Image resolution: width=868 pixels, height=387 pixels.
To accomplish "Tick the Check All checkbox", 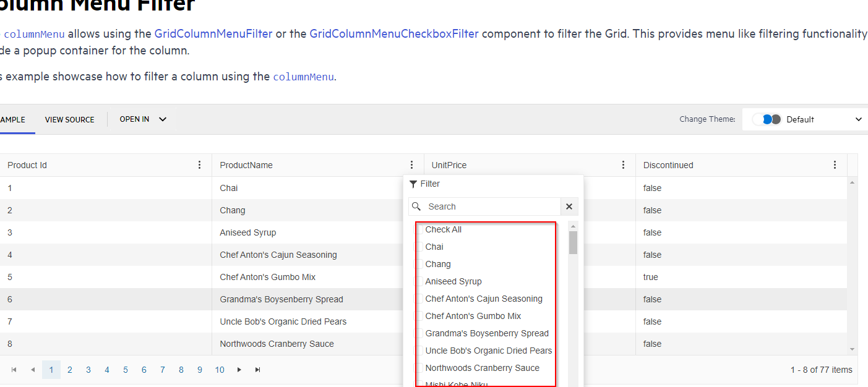I will point(419,229).
